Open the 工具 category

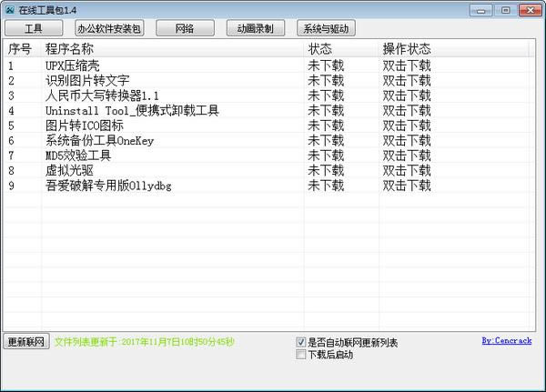[x=34, y=28]
